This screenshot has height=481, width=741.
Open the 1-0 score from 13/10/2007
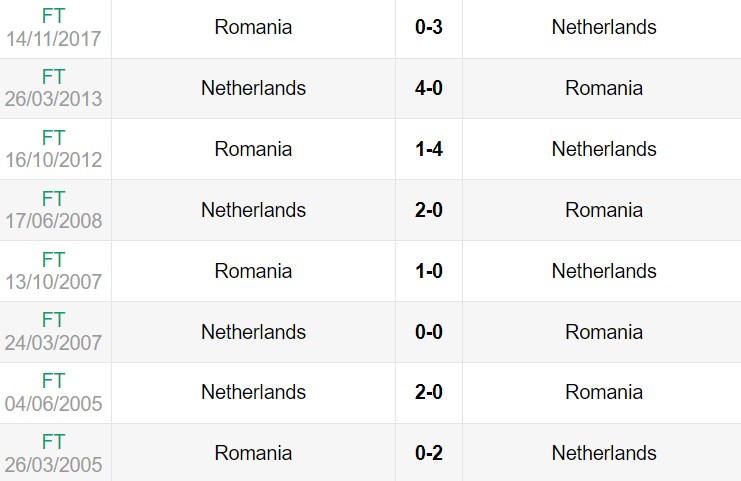[429, 271]
